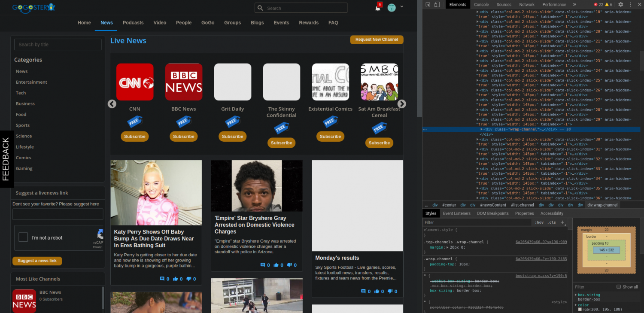Open the Existential Comics channel thumbnail
The height and width of the screenshot is (313, 644).
pyautogui.click(x=331, y=82)
